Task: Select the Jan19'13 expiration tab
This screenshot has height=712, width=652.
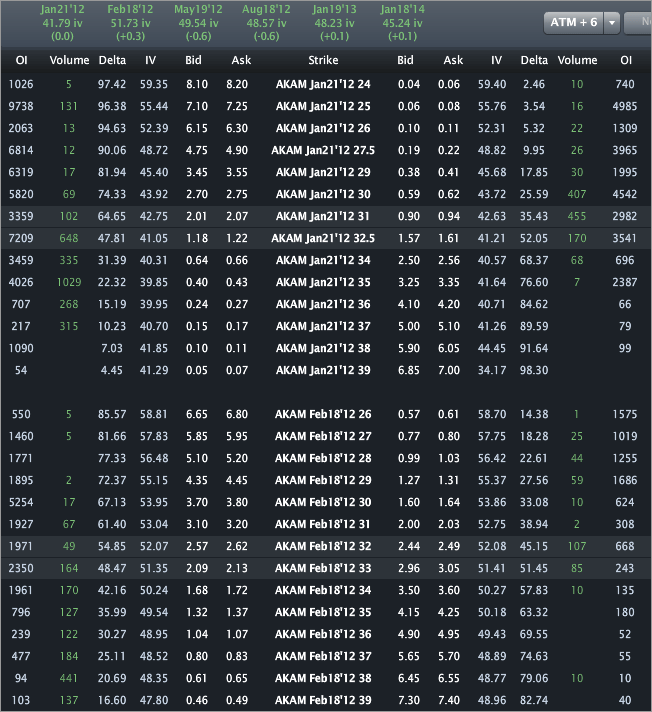Action: [335, 23]
